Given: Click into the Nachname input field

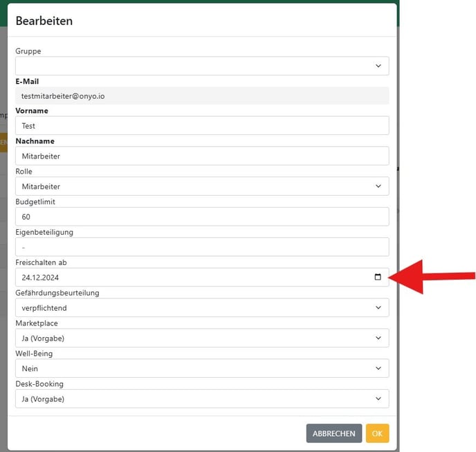Looking at the screenshot, I should pos(202,156).
